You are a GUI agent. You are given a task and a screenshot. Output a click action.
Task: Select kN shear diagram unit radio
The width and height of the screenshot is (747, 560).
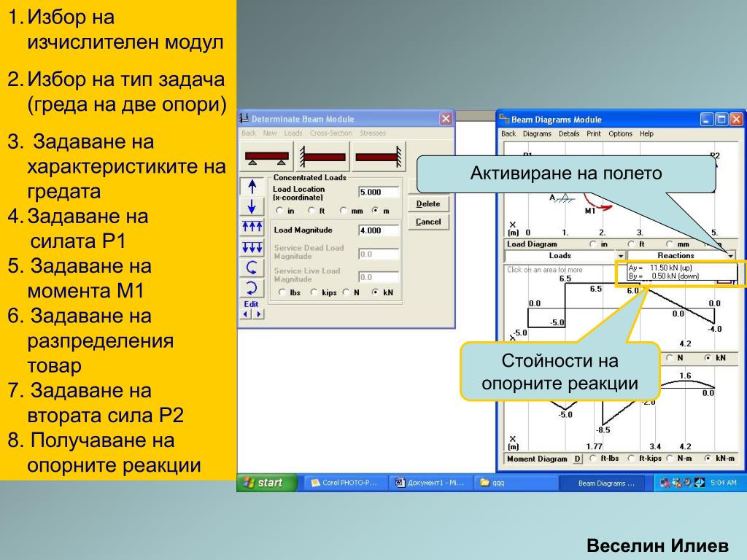coord(708,357)
